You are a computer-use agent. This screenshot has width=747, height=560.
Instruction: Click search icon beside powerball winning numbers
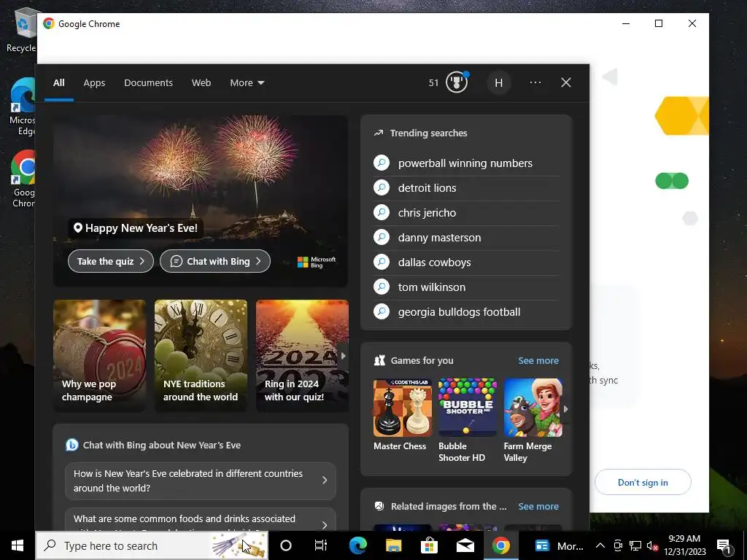tap(382, 163)
